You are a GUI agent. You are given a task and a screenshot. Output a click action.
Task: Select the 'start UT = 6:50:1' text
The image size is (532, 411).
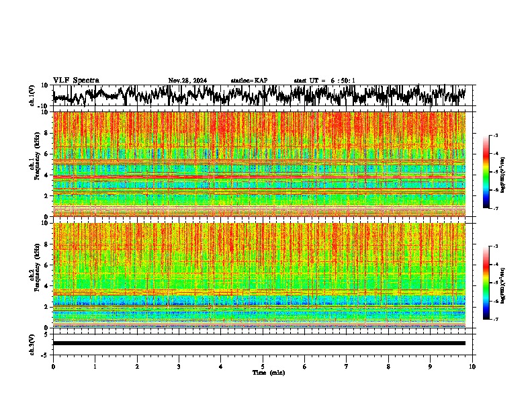324,81
